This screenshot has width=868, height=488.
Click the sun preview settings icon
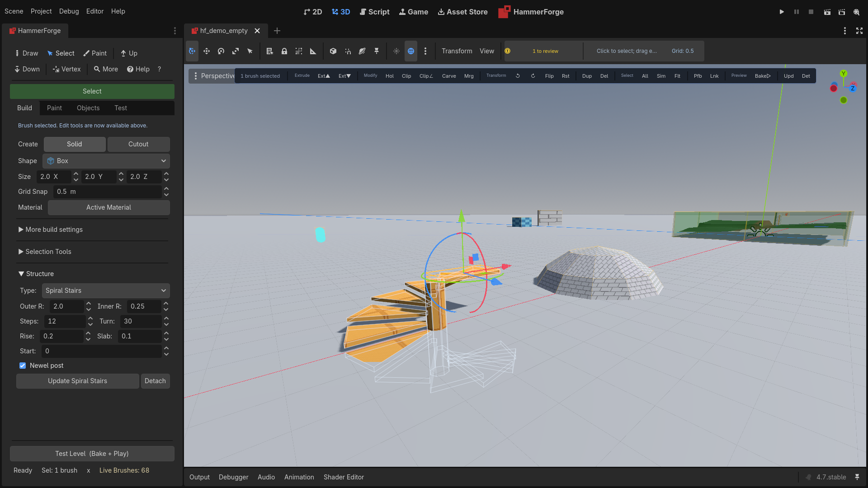(x=396, y=51)
